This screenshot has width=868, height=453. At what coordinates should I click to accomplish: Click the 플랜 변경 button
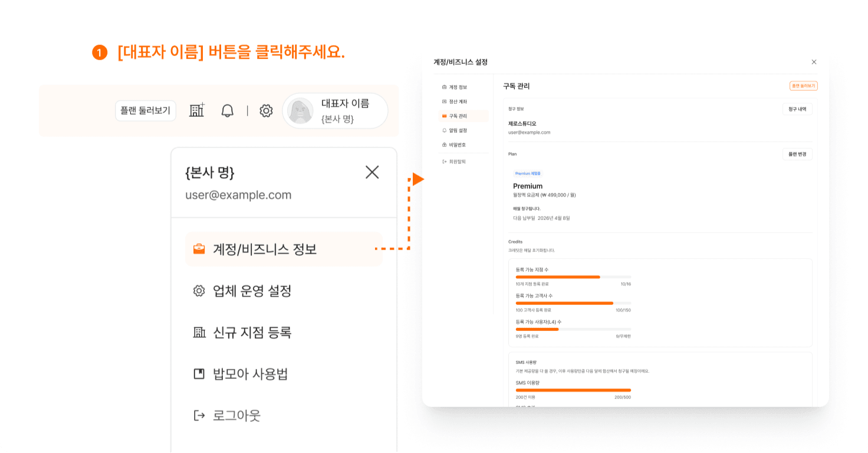click(797, 154)
